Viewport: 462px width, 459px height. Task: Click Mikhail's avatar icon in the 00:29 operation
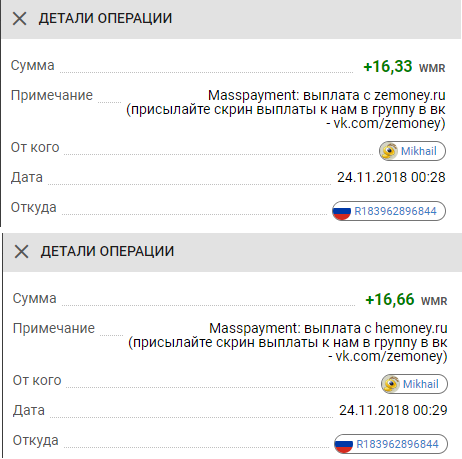click(x=391, y=384)
